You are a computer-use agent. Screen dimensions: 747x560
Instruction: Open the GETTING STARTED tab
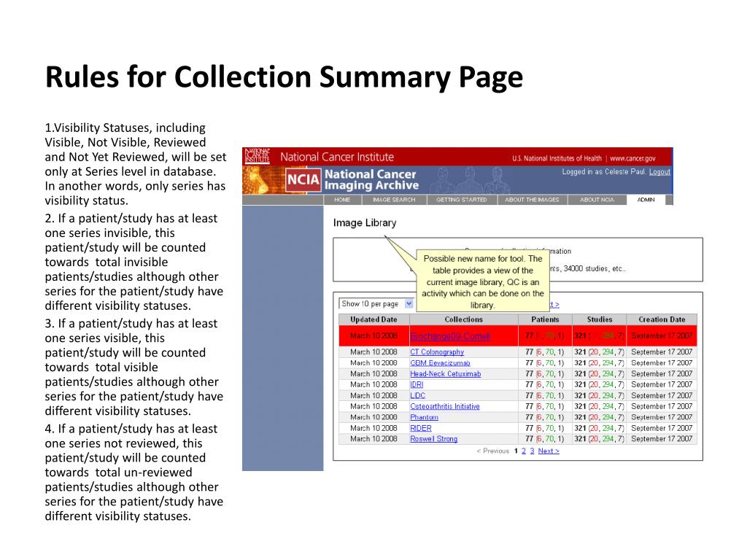[462, 200]
